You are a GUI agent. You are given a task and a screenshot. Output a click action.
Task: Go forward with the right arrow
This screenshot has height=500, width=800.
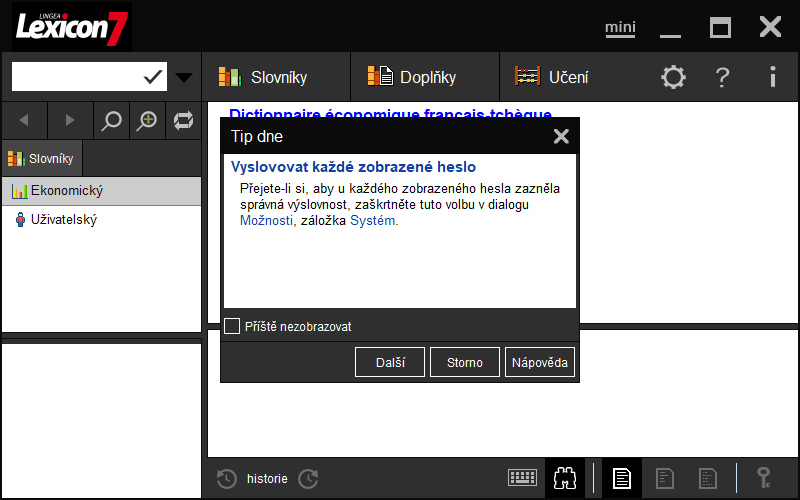pyautogui.click(x=70, y=120)
